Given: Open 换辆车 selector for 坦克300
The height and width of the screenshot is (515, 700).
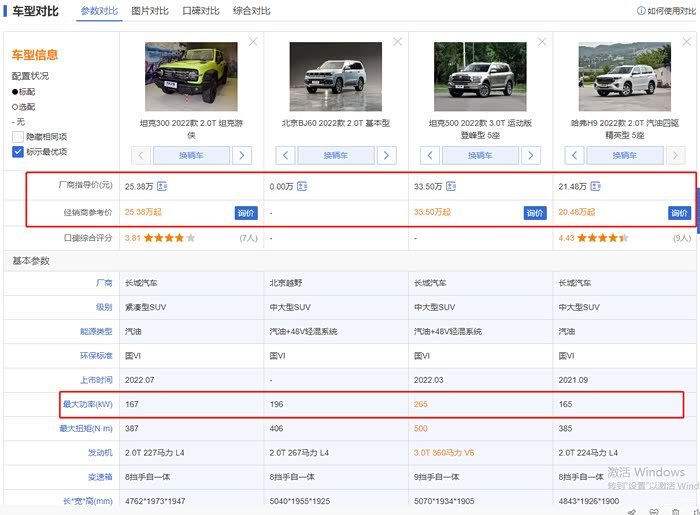Looking at the screenshot, I should 191,155.
